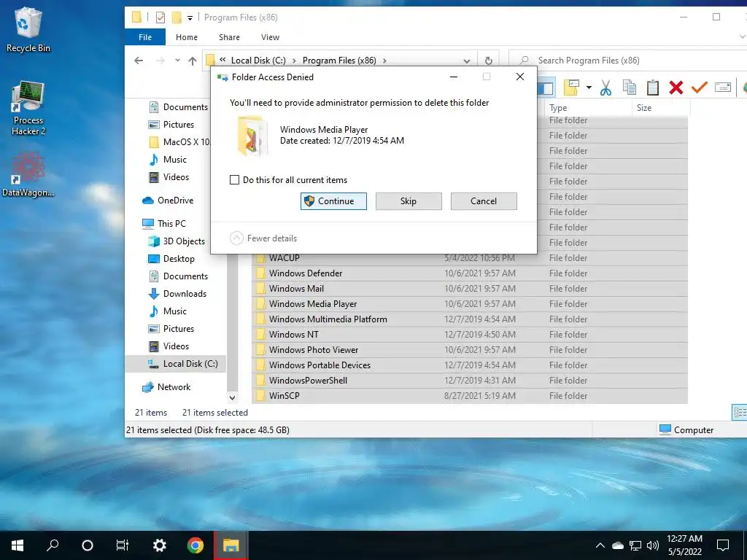Image resolution: width=747 pixels, height=560 pixels.
Task: Open the Recent locations dropdown arrow
Action: click(177, 61)
